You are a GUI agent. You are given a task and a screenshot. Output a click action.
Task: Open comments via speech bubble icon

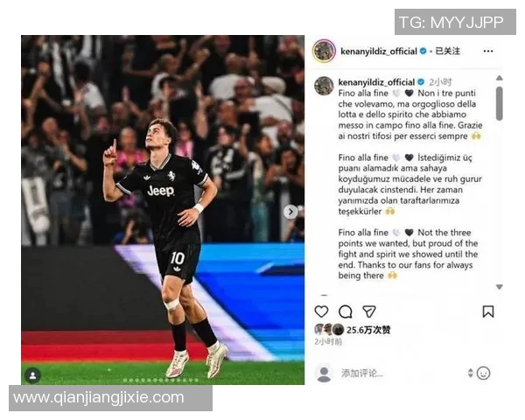[346, 311]
